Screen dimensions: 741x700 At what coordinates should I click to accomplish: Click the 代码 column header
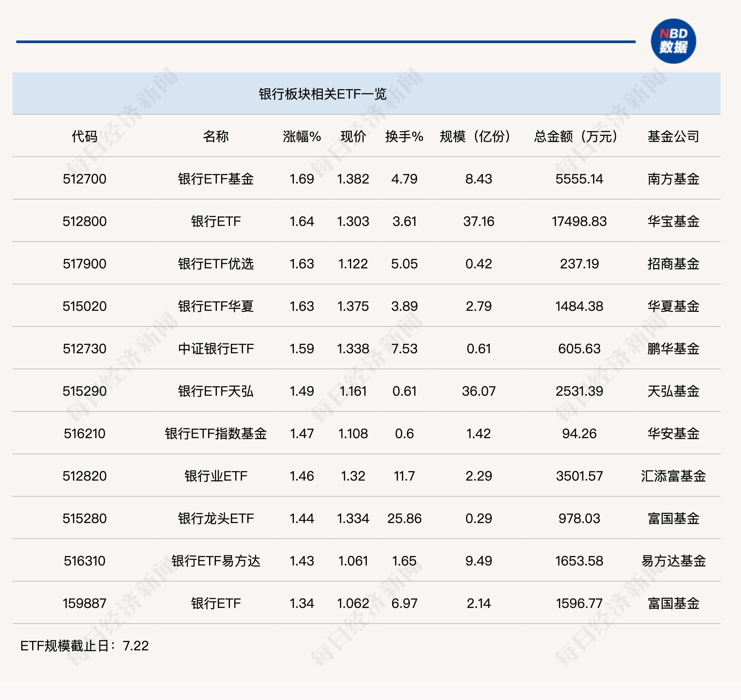tap(84, 136)
